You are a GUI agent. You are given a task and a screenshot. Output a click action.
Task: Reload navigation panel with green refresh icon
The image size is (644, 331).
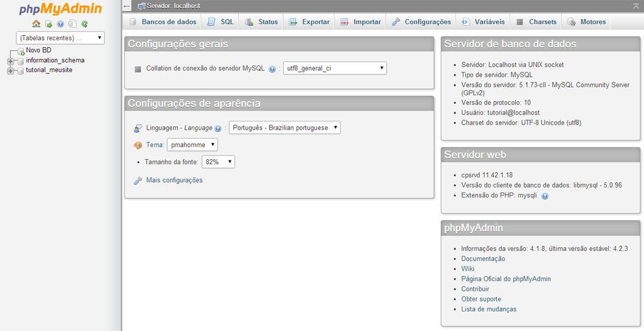coord(85,24)
